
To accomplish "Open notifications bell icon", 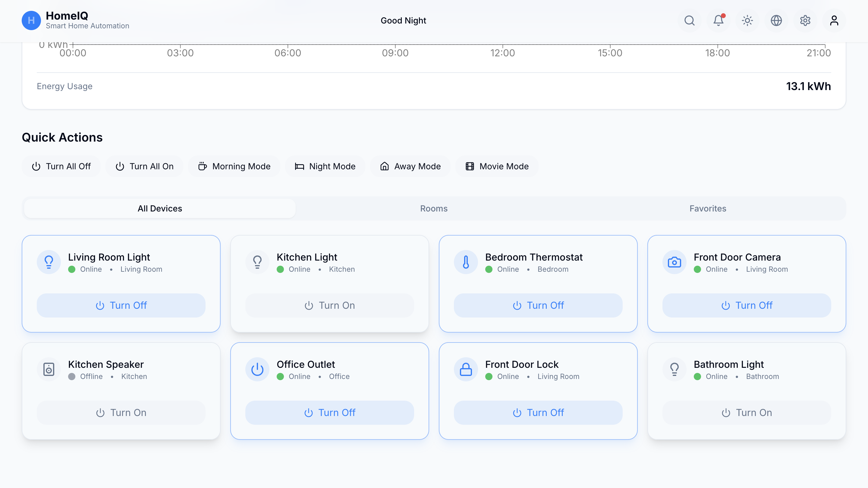I will point(719,20).
